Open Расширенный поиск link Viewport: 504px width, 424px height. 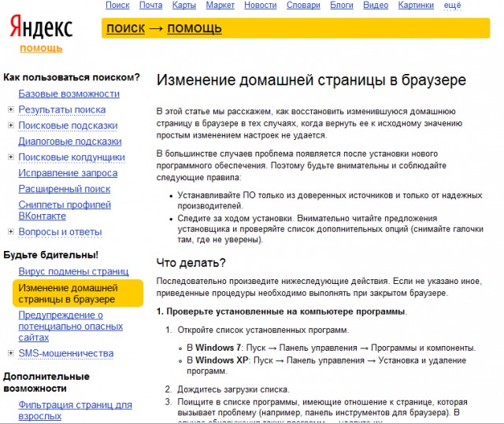[x=65, y=189]
